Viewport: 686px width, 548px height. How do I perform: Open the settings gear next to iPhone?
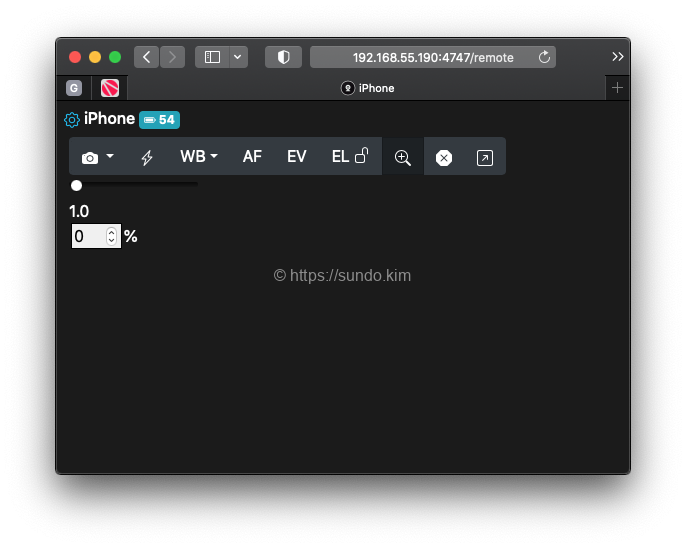pos(72,120)
